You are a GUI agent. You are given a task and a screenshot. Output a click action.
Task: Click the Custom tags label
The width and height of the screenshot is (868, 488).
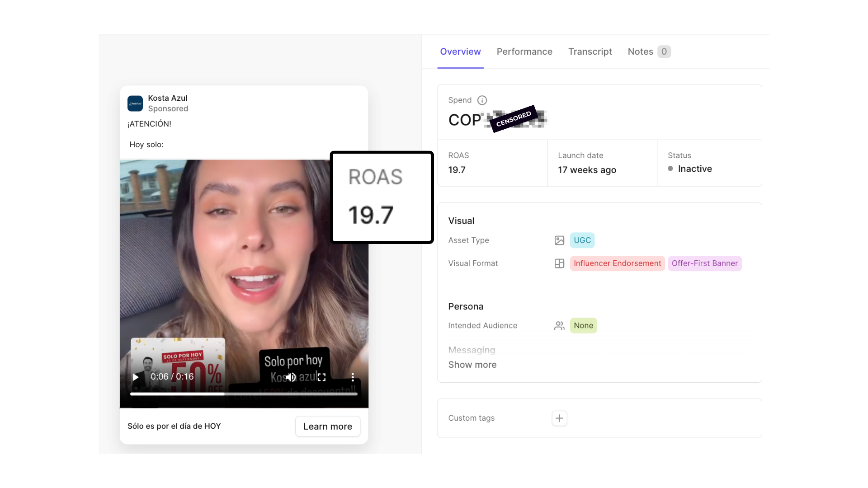[471, 418]
